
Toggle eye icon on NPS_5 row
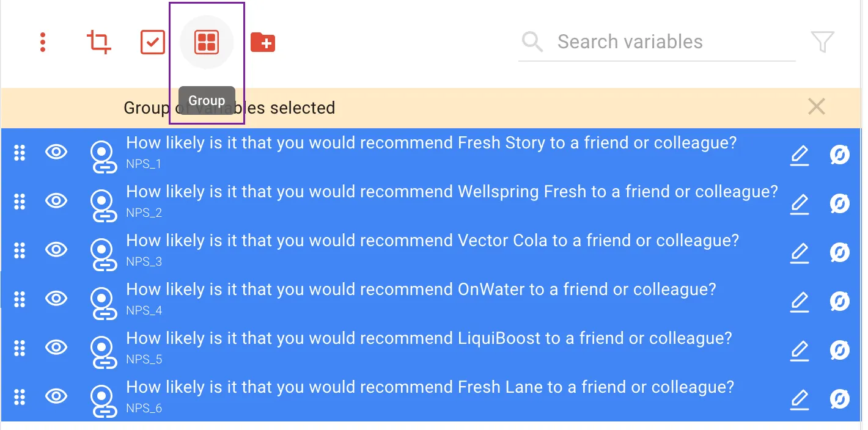coord(56,348)
